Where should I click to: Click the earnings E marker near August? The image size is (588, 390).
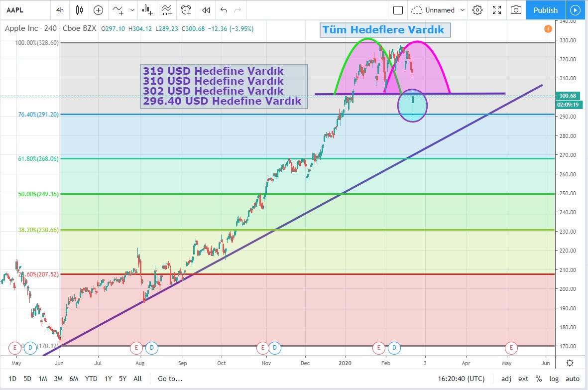(x=136, y=348)
